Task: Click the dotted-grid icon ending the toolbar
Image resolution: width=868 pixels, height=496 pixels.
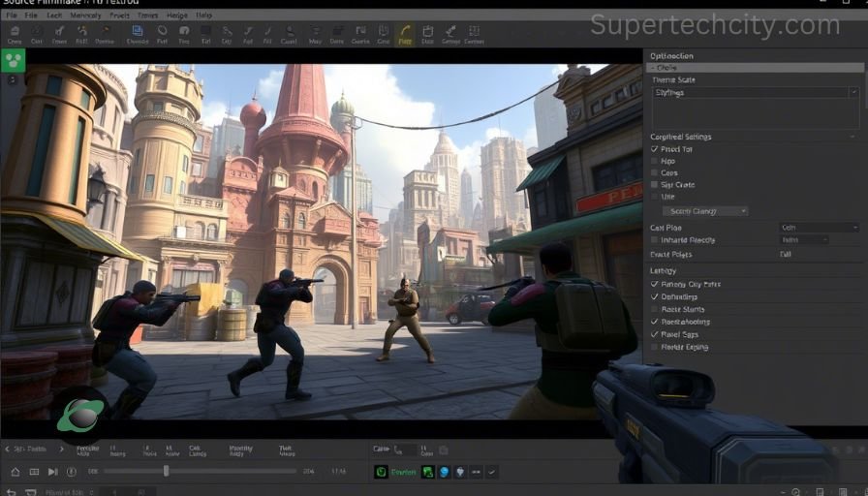Action: click(474, 30)
